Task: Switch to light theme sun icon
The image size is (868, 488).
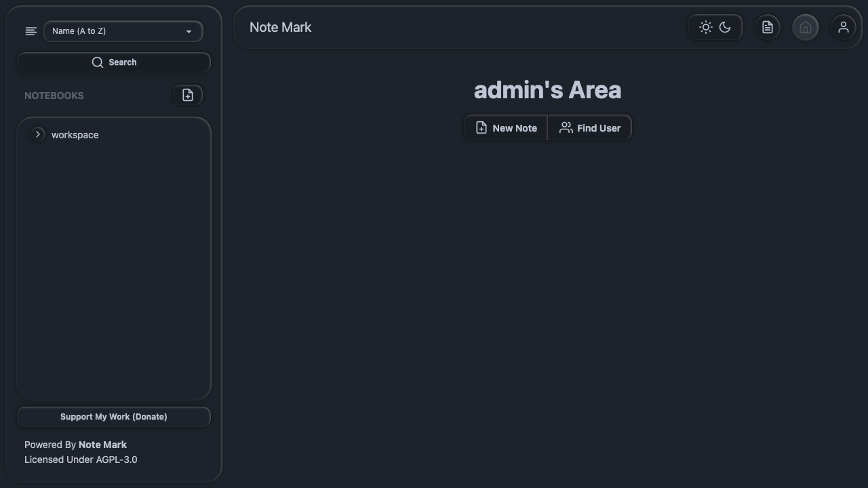Action: [x=706, y=27]
